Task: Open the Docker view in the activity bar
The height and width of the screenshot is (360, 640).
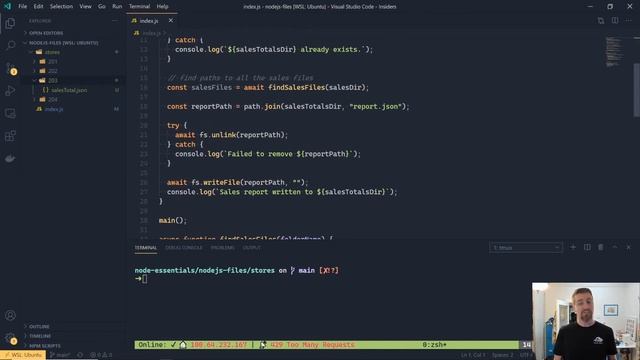Action: [x=10, y=158]
